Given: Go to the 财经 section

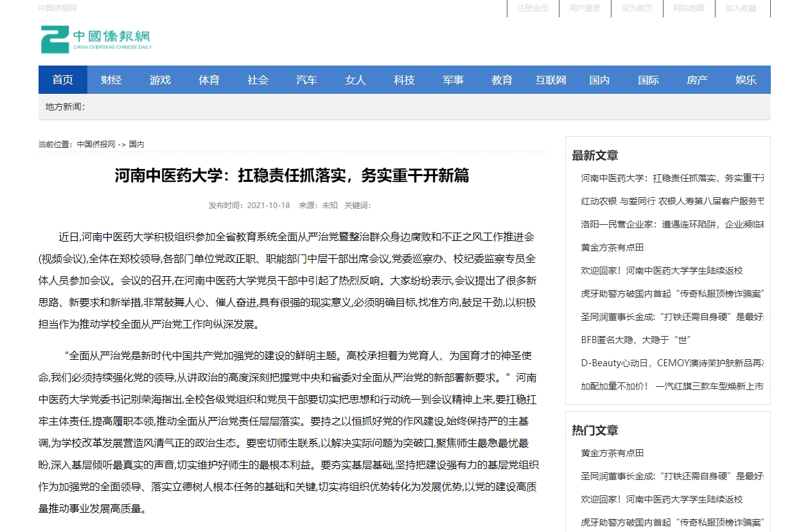Looking at the screenshot, I should 112,80.
